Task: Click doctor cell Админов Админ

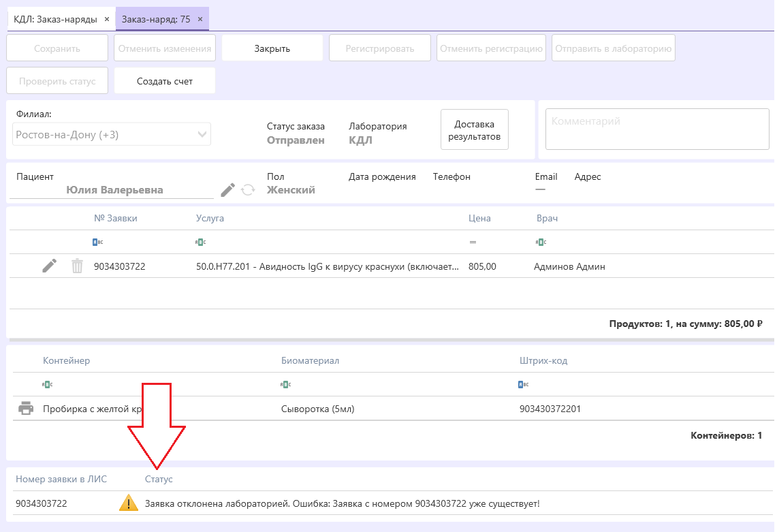Action: pos(569,266)
